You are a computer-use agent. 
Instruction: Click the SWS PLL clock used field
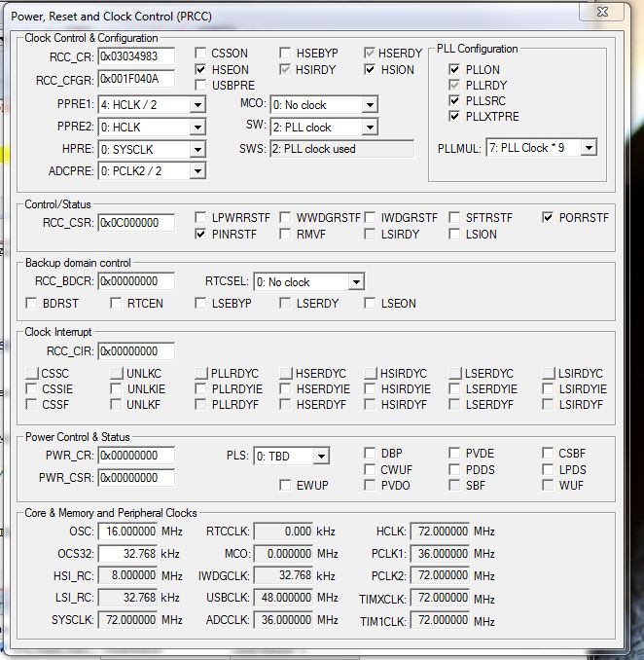(341, 149)
